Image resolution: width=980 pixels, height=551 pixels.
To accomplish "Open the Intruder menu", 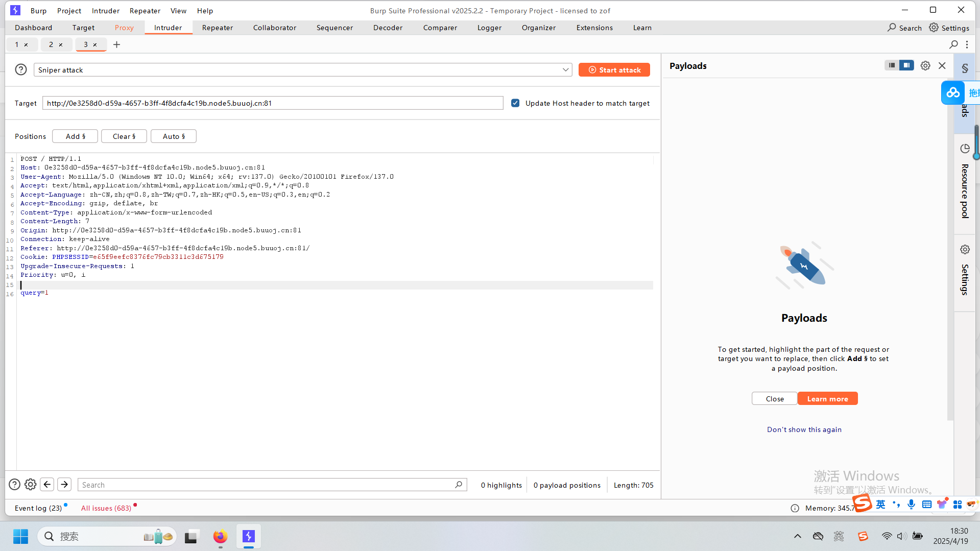I will coord(106,11).
